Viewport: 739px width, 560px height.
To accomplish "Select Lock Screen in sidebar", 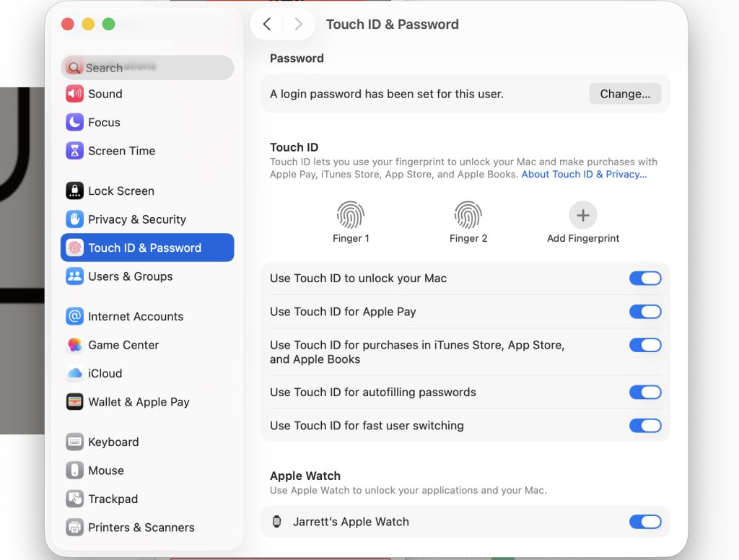I will (121, 191).
